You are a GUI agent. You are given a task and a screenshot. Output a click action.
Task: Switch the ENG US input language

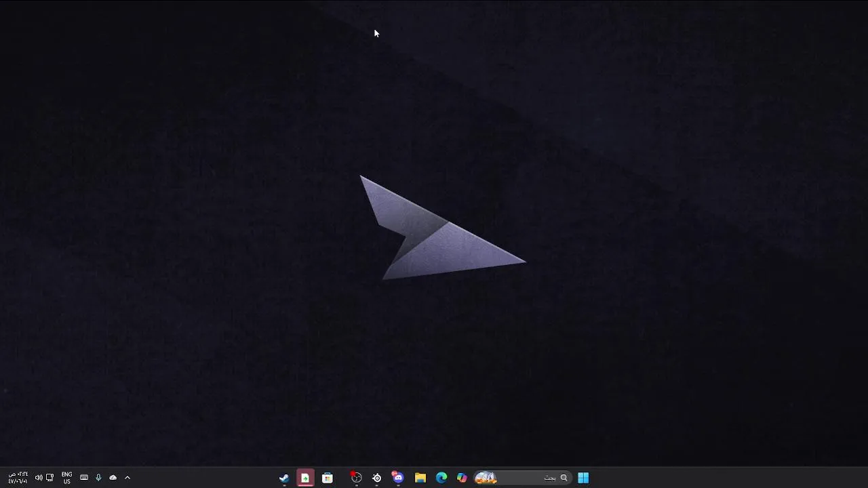[x=66, y=478]
